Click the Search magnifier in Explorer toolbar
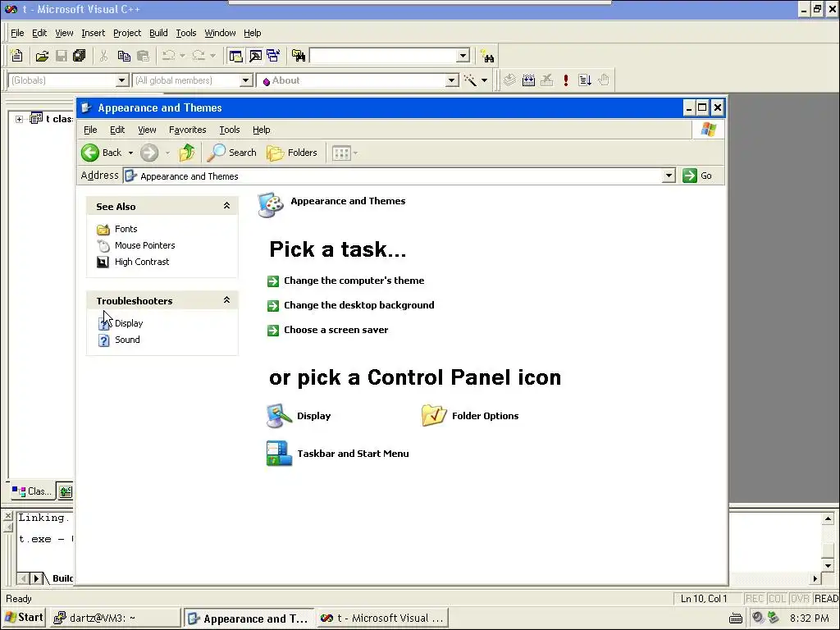 click(232, 153)
